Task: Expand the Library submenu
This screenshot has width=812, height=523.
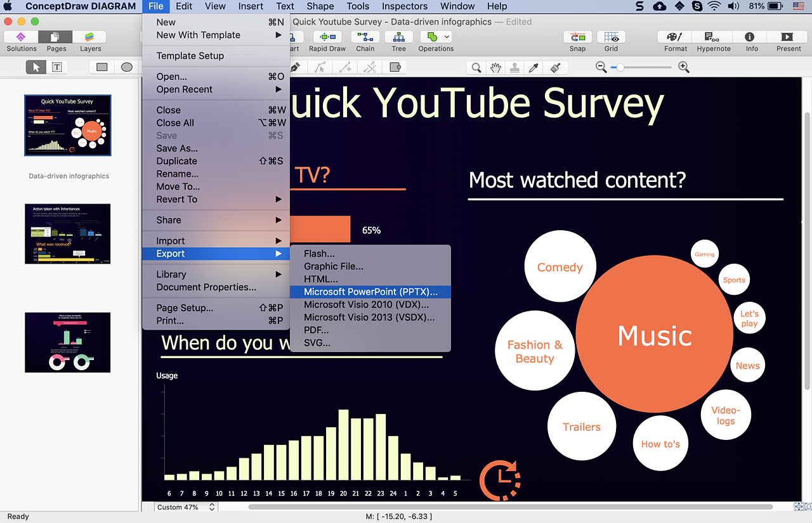Action: click(216, 274)
